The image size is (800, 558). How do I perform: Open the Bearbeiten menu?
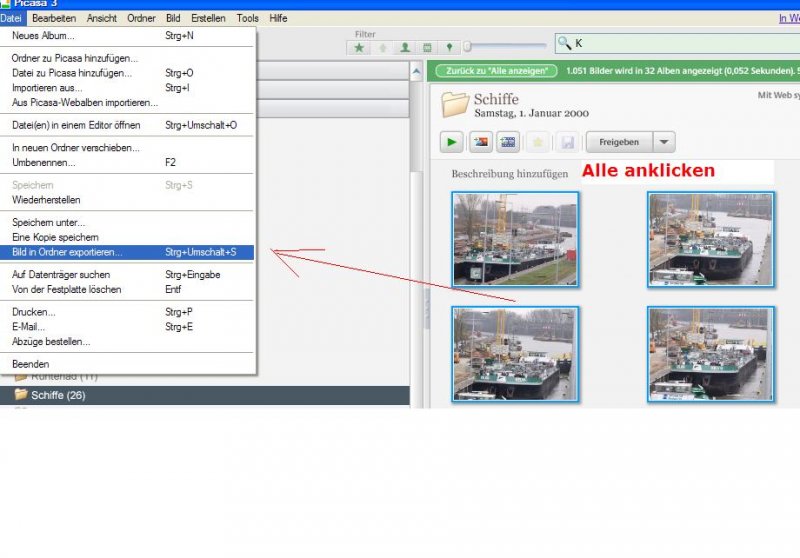pyautogui.click(x=53, y=18)
